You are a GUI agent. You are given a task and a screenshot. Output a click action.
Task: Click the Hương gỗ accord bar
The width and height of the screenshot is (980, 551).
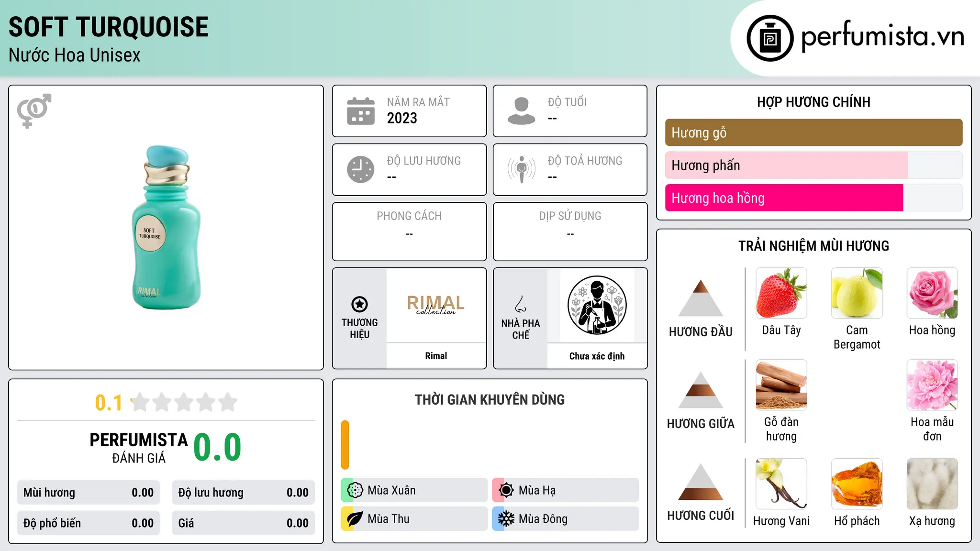[x=813, y=132]
